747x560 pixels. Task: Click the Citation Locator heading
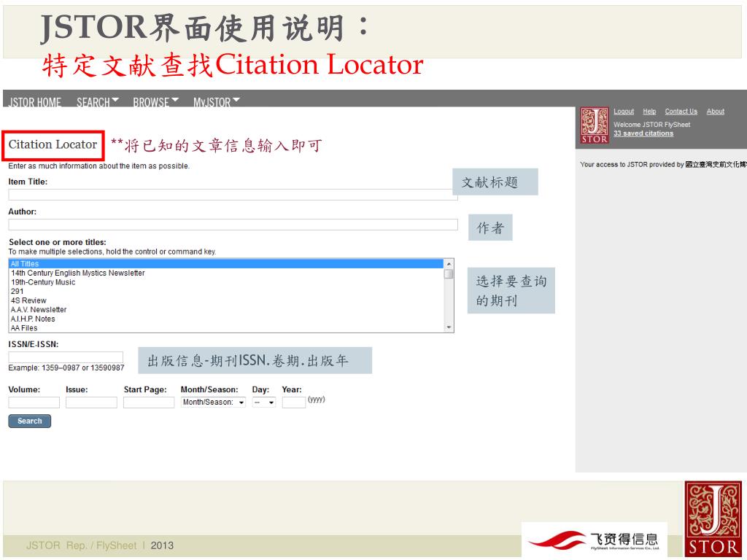click(53, 144)
